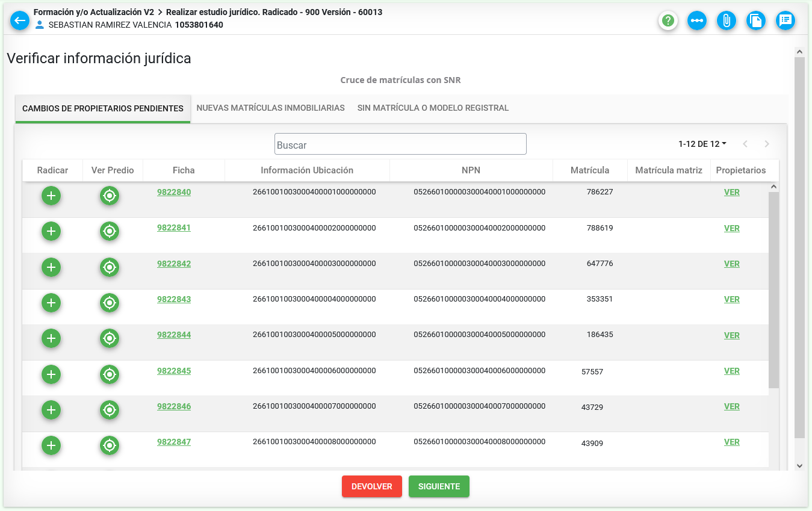Select Cambios de Propietarios Pendientes tab
The height and width of the screenshot is (511, 812).
click(x=103, y=108)
